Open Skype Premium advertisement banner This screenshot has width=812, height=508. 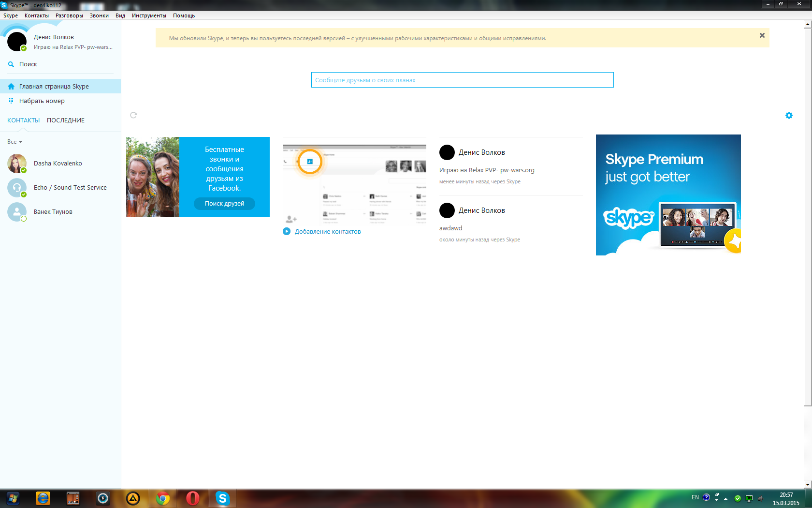click(x=668, y=195)
